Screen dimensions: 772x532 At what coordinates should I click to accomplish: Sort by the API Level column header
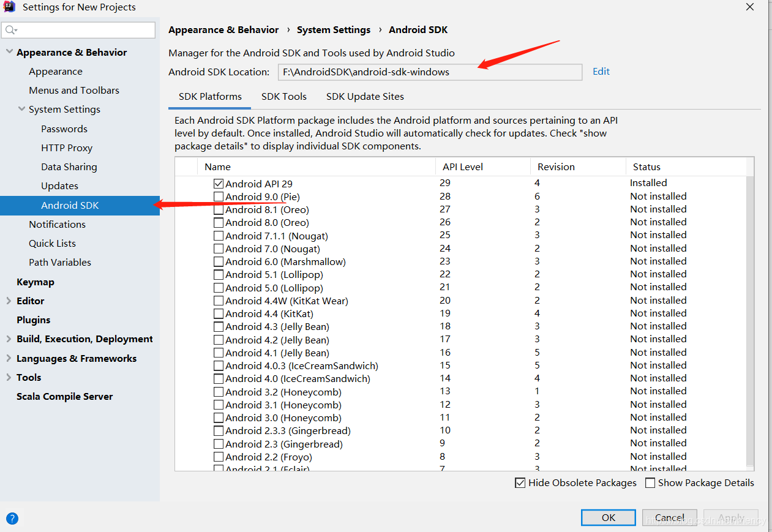[x=482, y=167]
